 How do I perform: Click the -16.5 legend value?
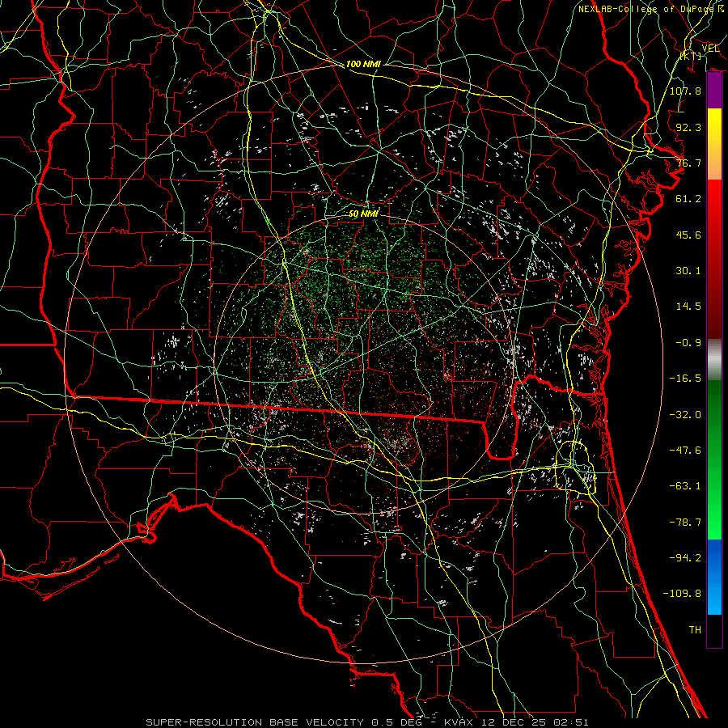[x=685, y=379]
